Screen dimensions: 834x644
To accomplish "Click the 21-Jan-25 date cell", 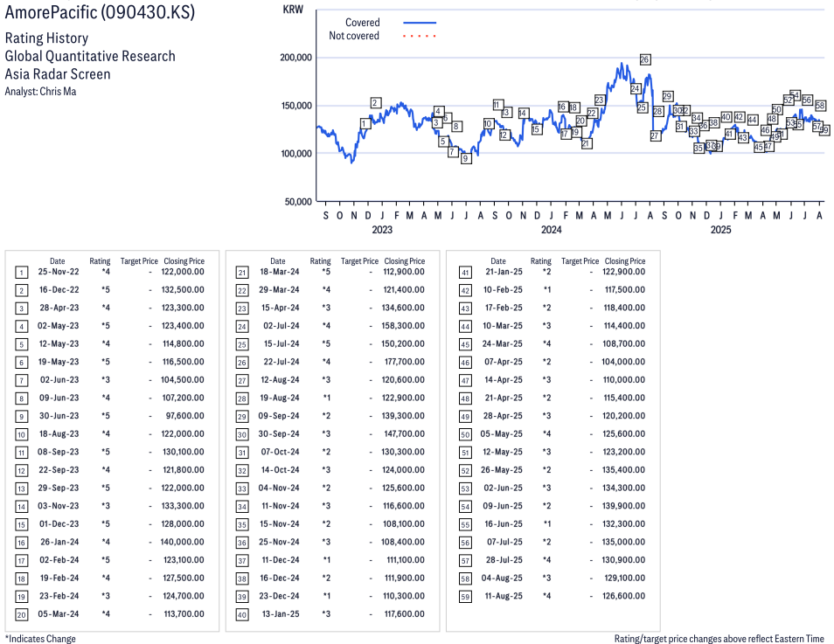I will [504, 272].
